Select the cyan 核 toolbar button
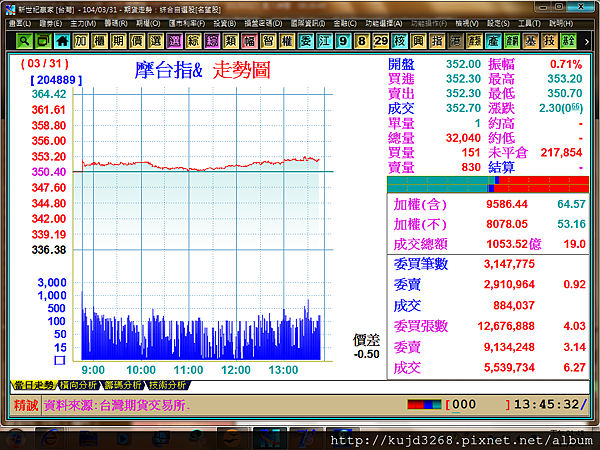This screenshot has height=450, width=600. click(399, 41)
